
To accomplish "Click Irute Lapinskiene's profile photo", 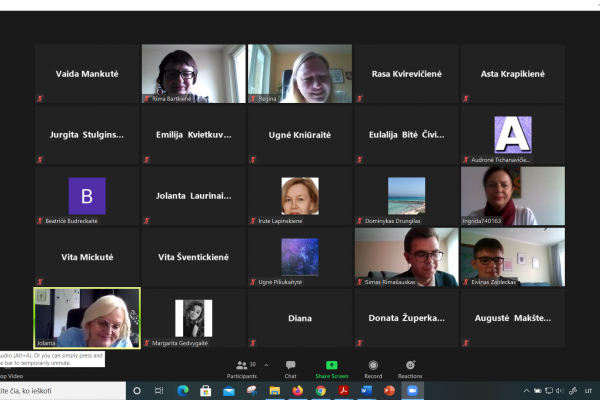I will [300, 196].
